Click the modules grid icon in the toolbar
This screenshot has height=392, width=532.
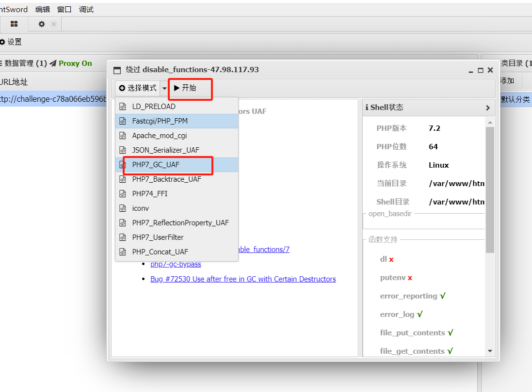pos(14,23)
